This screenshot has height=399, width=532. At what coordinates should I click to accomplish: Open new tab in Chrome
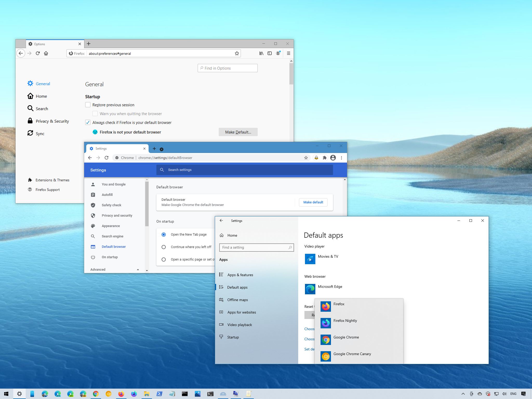click(x=154, y=149)
